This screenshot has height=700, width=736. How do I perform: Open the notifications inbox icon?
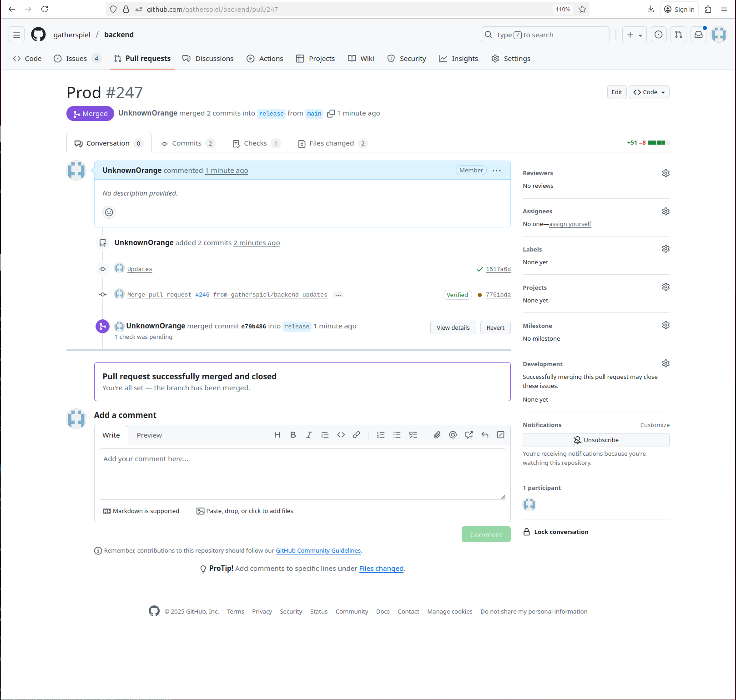pos(698,35)
